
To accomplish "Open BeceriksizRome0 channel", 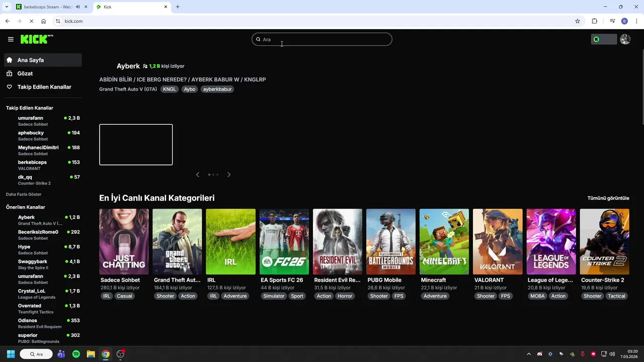I will (x=43, y=235).
